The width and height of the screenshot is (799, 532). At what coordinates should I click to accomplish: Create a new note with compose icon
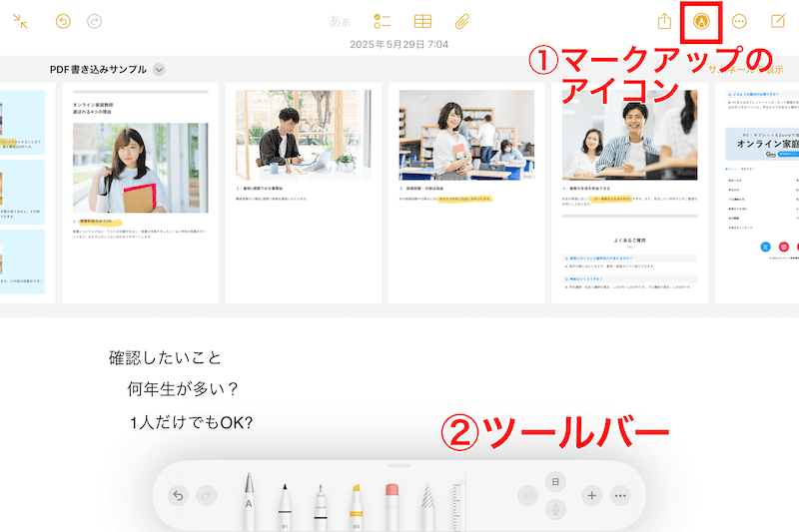(779, 21)
